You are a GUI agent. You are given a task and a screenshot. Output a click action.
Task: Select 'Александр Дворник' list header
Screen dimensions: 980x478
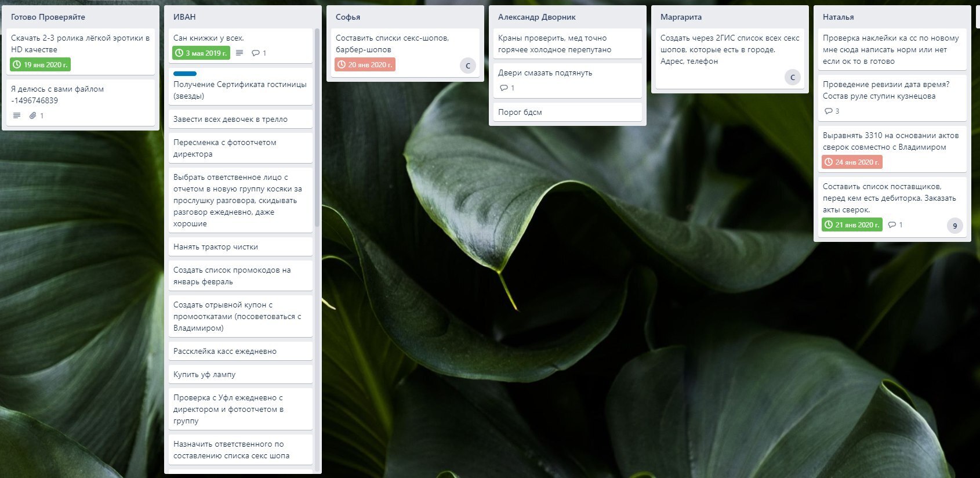[x=537, y=17]
